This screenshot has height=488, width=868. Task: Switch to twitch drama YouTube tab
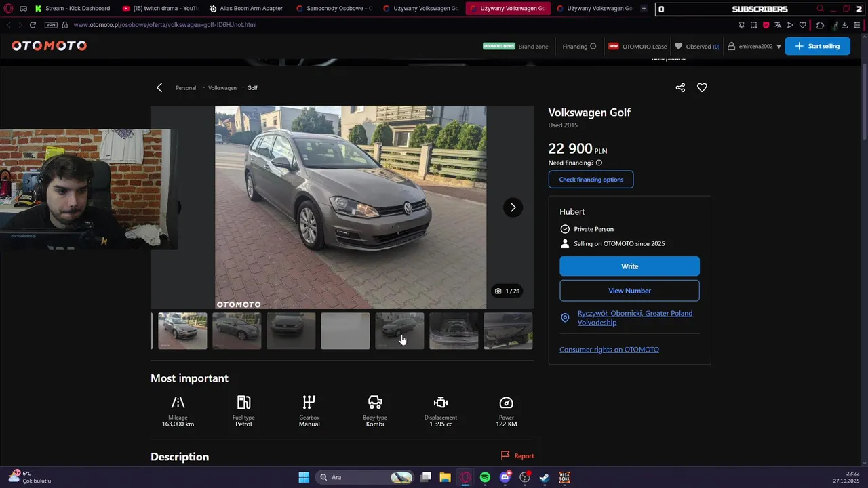[x=161, y=9]
